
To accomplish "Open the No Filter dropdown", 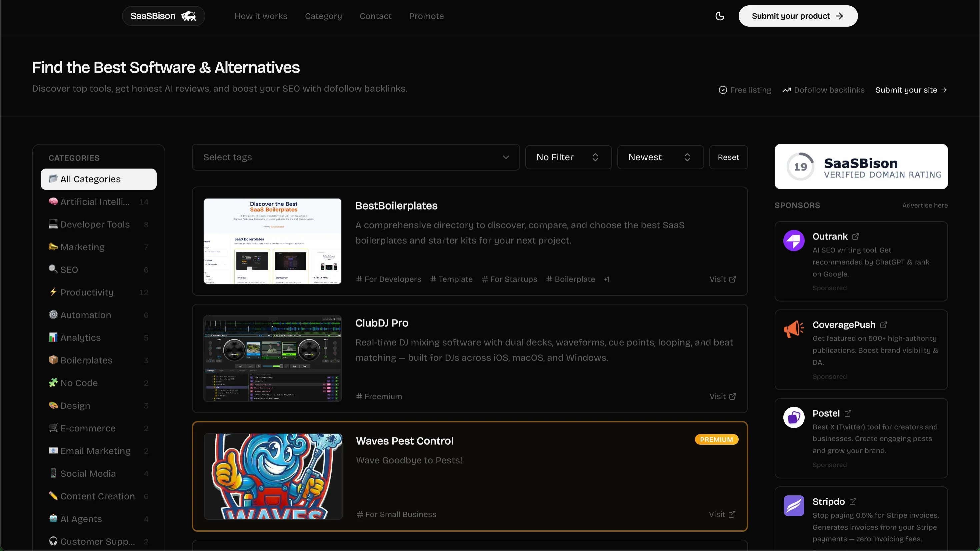I will click(568, 157).
